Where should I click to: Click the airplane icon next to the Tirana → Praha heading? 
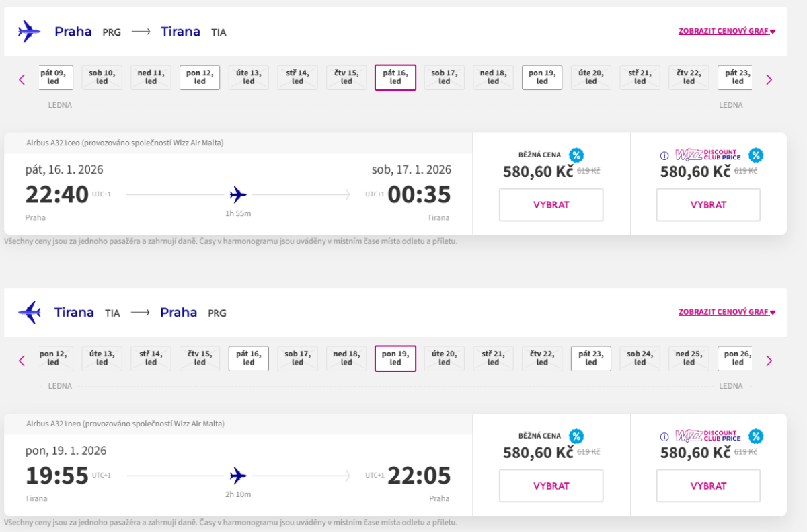[x=29, y=313]
